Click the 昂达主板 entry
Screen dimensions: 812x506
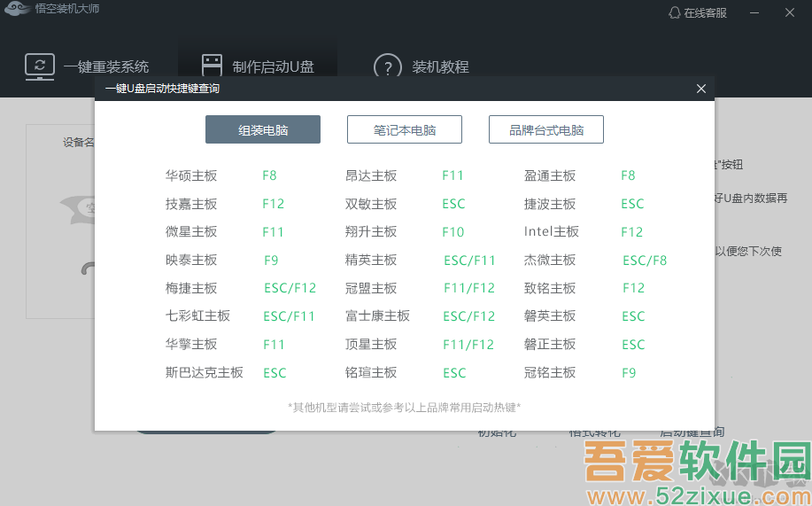click(371, 175)
